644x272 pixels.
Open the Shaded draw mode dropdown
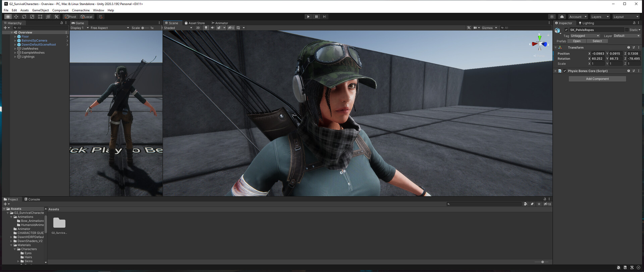(x=178, y=28)
